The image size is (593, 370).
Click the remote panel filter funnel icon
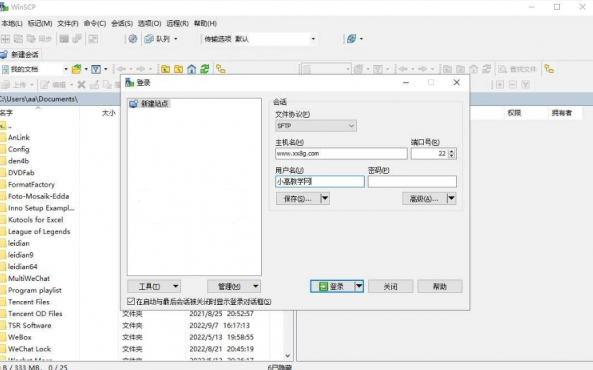click(378, 69)
